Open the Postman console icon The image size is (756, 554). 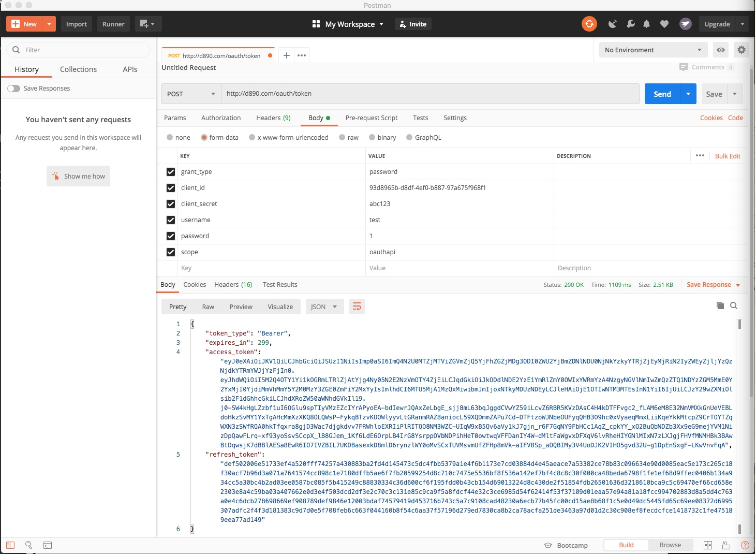(x=47, y=545)
